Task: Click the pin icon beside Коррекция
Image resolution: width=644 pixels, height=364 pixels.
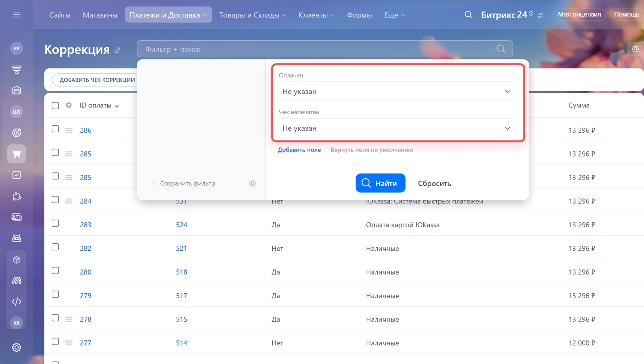Action: point(117,50)
